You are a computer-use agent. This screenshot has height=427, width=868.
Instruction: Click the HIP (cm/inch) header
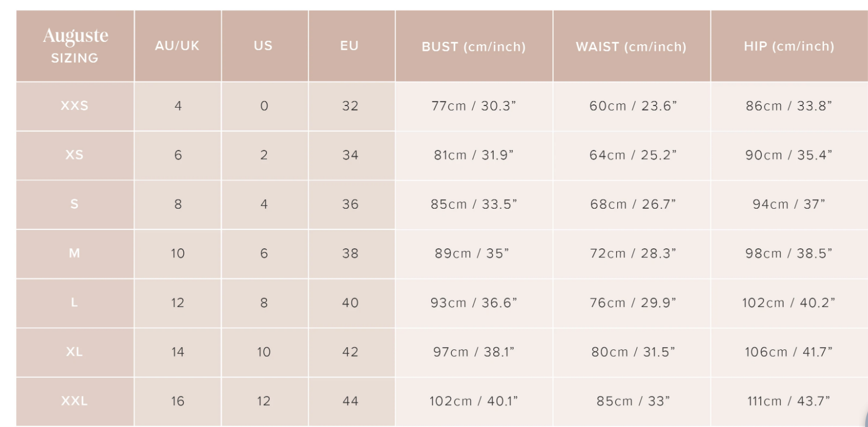[x=789, y=46]
